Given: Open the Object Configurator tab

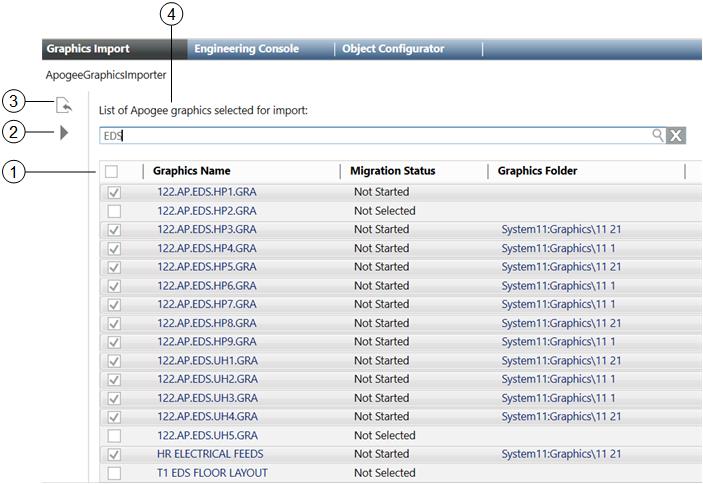Looking at the screenshot, I should click(393, 49).
